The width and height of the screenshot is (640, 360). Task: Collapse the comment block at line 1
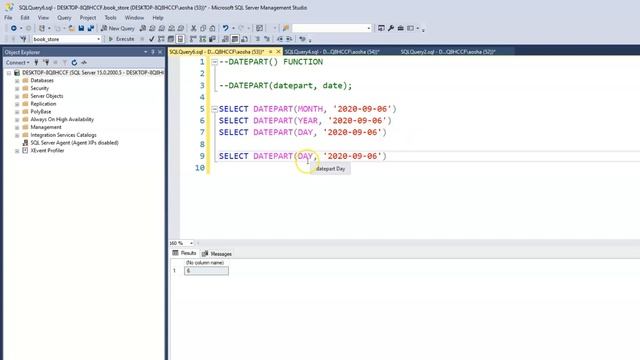pos(214,62)
